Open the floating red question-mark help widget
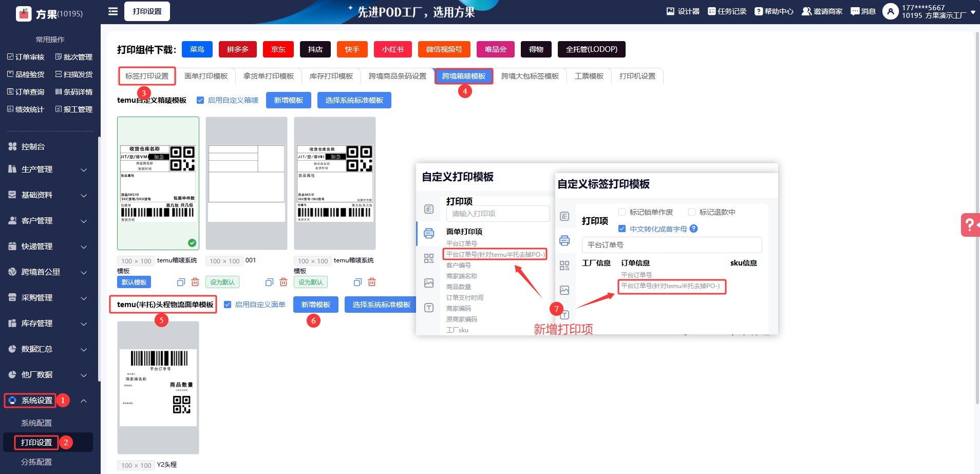The height and width of the screenshot is (474, 980). pyautogui.click(x=970, y=224)
